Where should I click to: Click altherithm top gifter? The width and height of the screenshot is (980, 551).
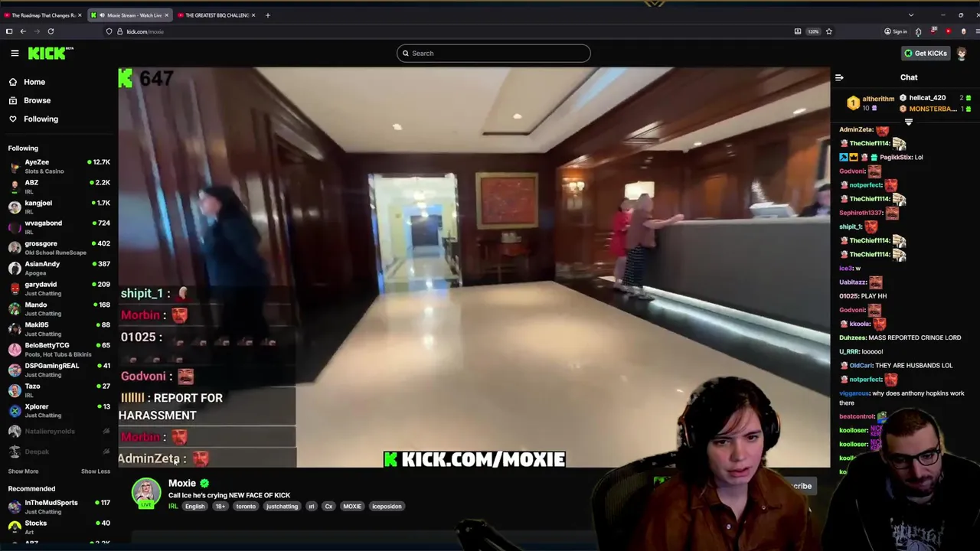point(871,103)
